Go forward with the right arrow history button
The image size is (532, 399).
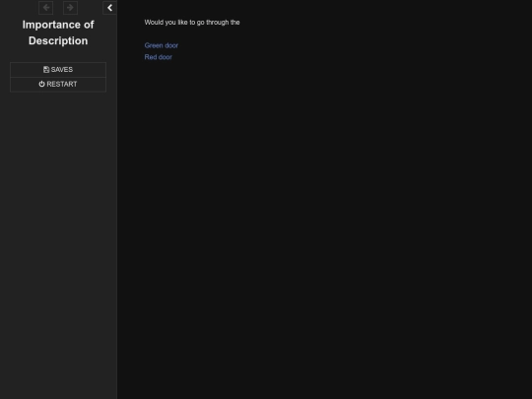70,8
